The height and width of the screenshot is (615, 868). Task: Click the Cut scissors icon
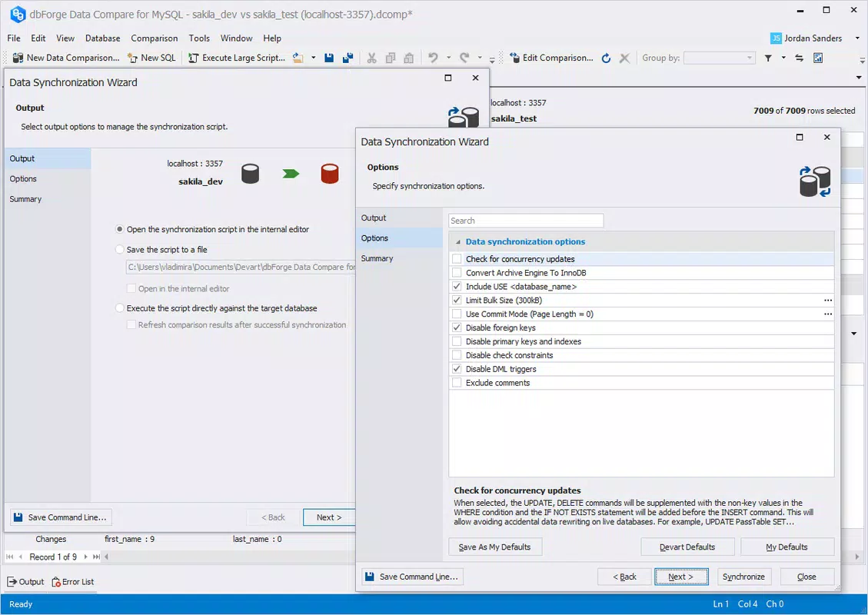coord(371,58)
